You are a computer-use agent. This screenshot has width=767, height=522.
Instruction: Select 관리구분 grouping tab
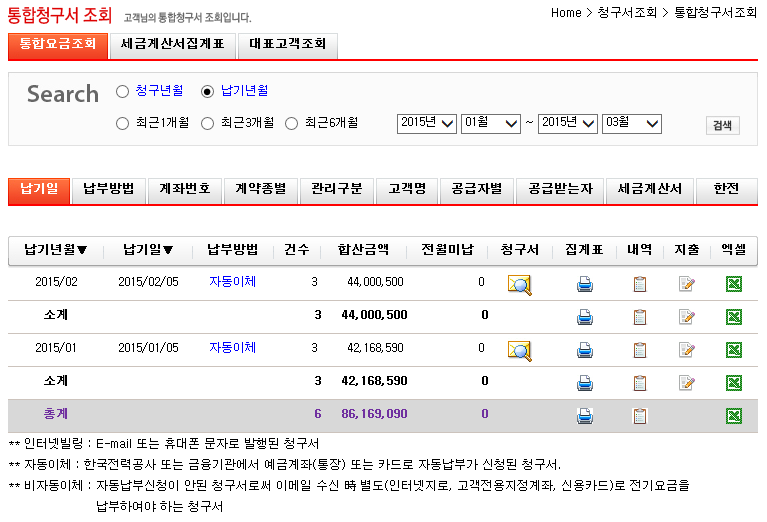(x=337, y=190)
